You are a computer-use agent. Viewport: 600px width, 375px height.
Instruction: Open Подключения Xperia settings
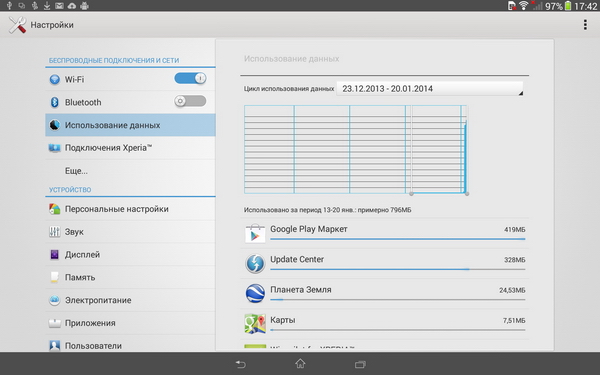tap(130, 148)
